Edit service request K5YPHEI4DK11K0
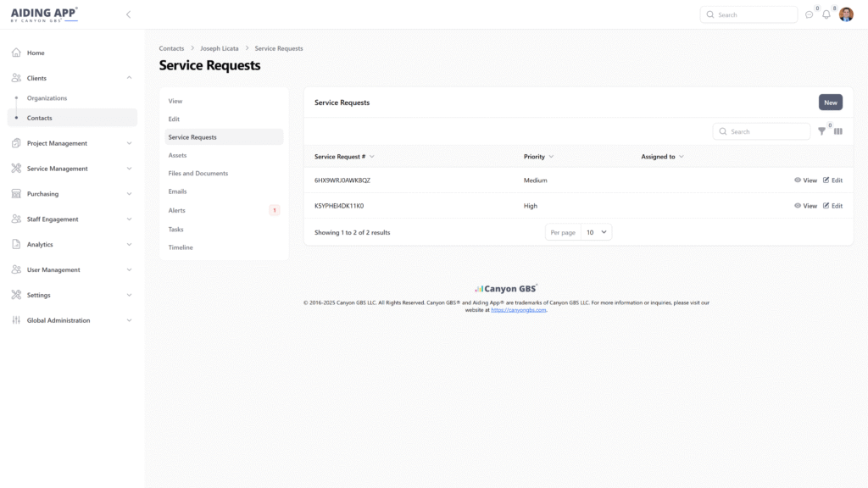 pos(832,206)
